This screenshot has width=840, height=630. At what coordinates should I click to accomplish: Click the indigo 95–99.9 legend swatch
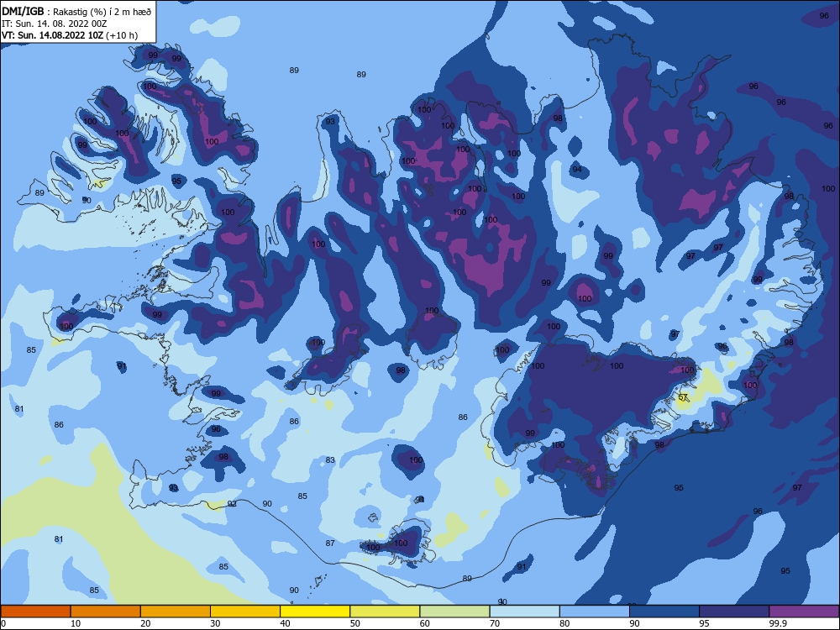734,612
